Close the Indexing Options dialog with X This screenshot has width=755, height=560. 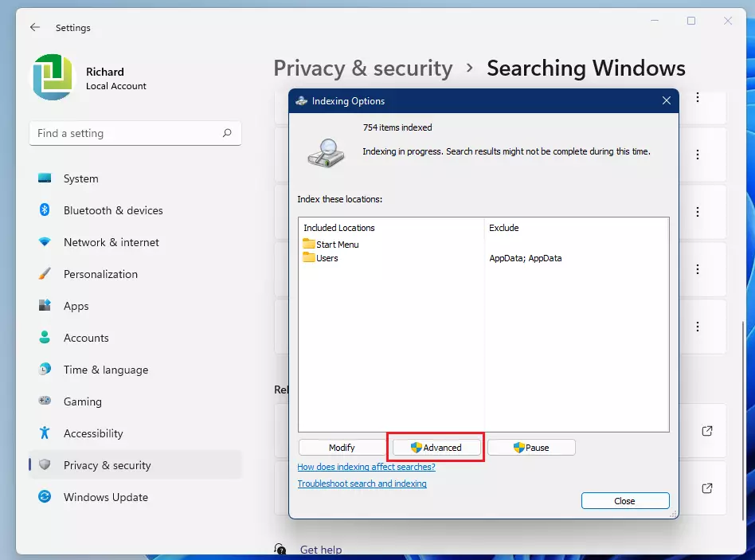coord(667,100)
